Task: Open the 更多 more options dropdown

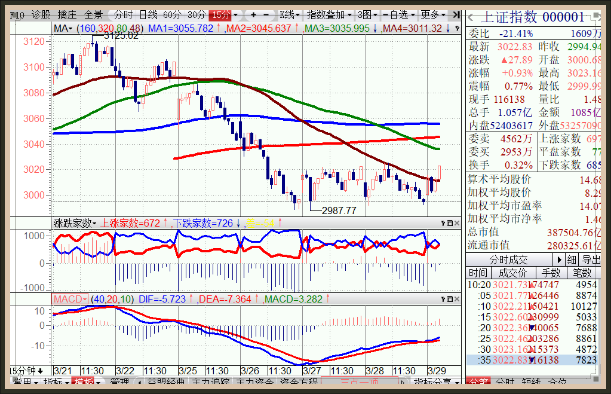Action: (x=433, y=15)
